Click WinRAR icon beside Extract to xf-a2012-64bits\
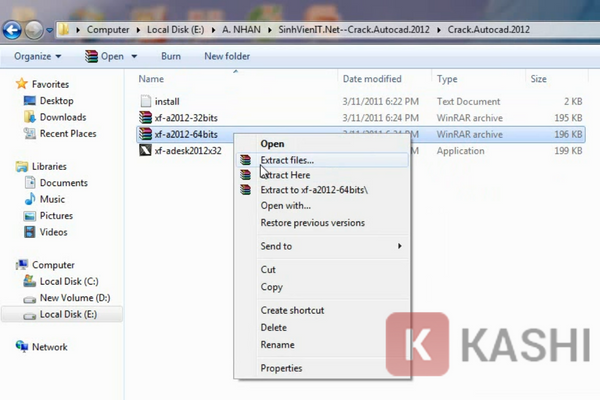The width and height of the screenshot is (600, 400). pos(245,190)
